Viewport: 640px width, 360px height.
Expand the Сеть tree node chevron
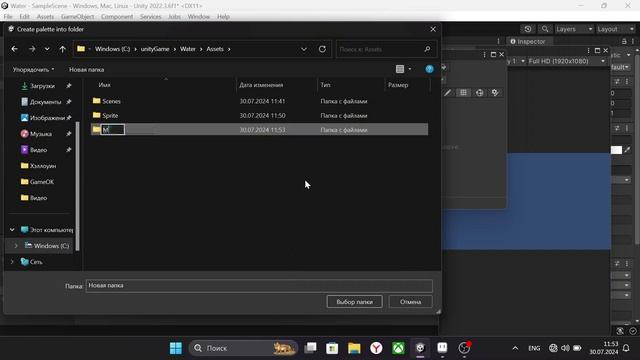click(12, 262)
